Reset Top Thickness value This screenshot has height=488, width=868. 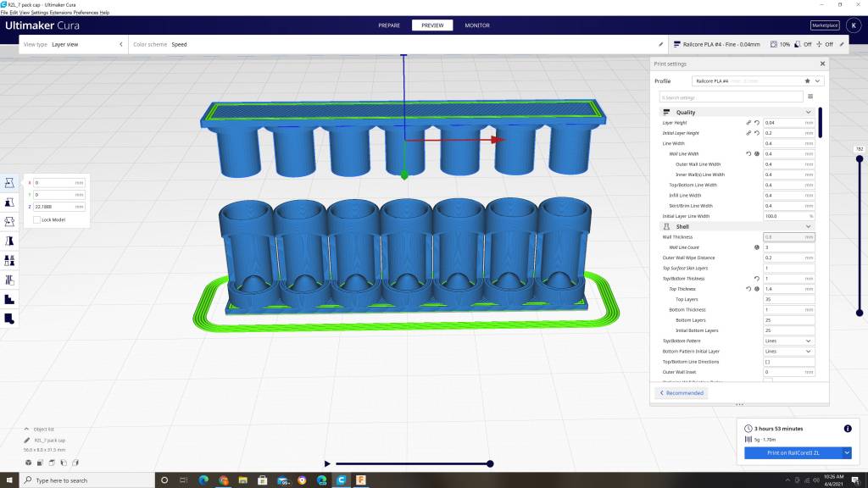(748, 289)
